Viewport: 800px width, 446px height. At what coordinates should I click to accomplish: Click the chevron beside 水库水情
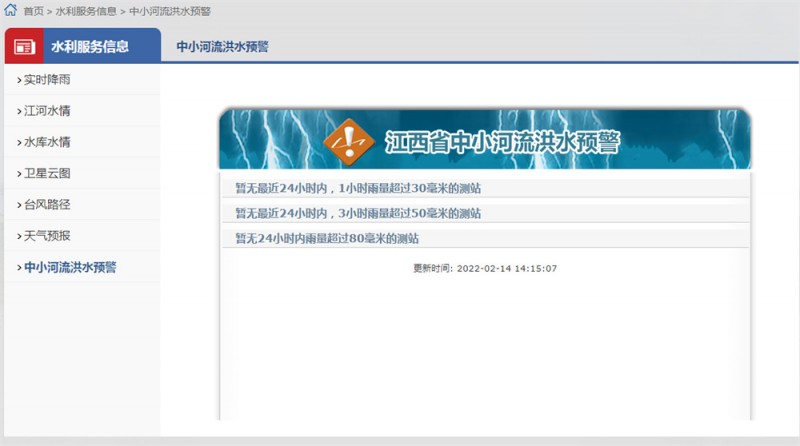pos(19,142)
